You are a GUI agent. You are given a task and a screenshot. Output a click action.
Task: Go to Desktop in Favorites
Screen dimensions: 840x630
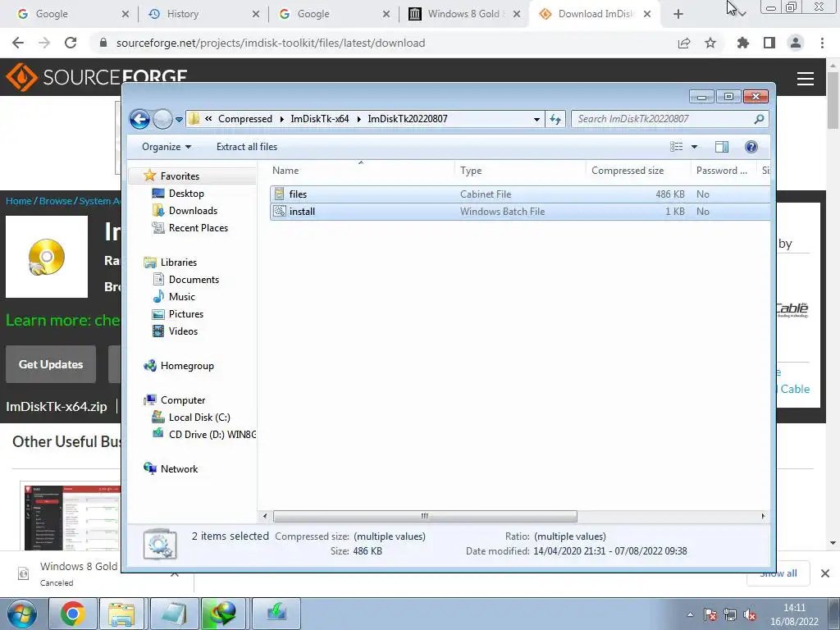pyautogui.click(x=186, y=194)
